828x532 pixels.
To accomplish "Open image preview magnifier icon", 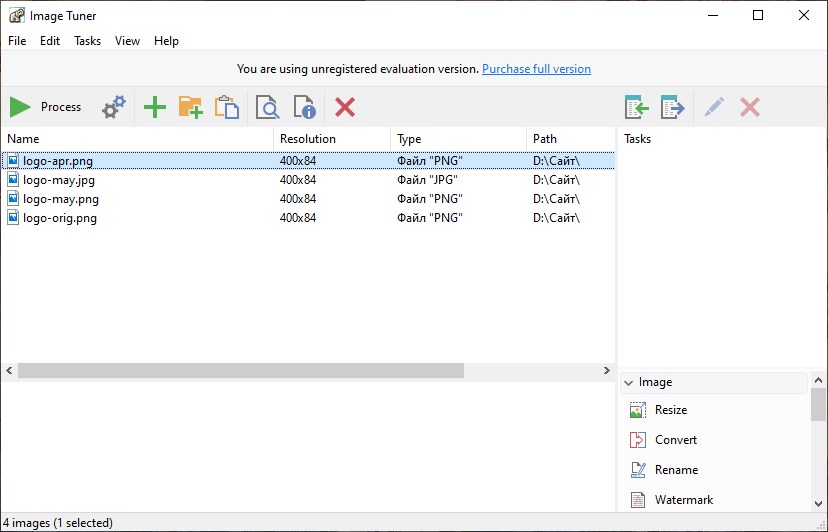I will [267, 107].
